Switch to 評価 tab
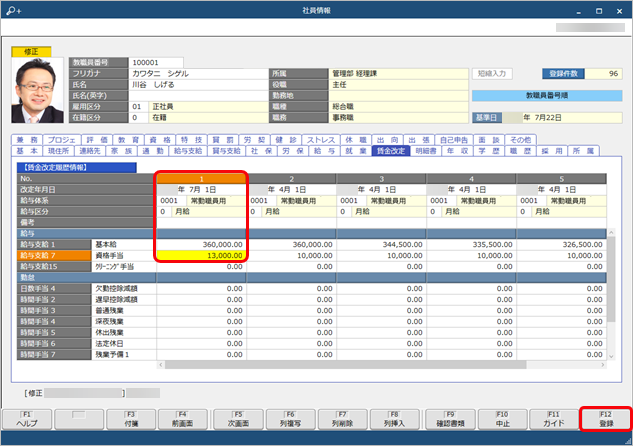Image resolution: width=633 pixels, height=446 pixels. (x=97, y=140)
